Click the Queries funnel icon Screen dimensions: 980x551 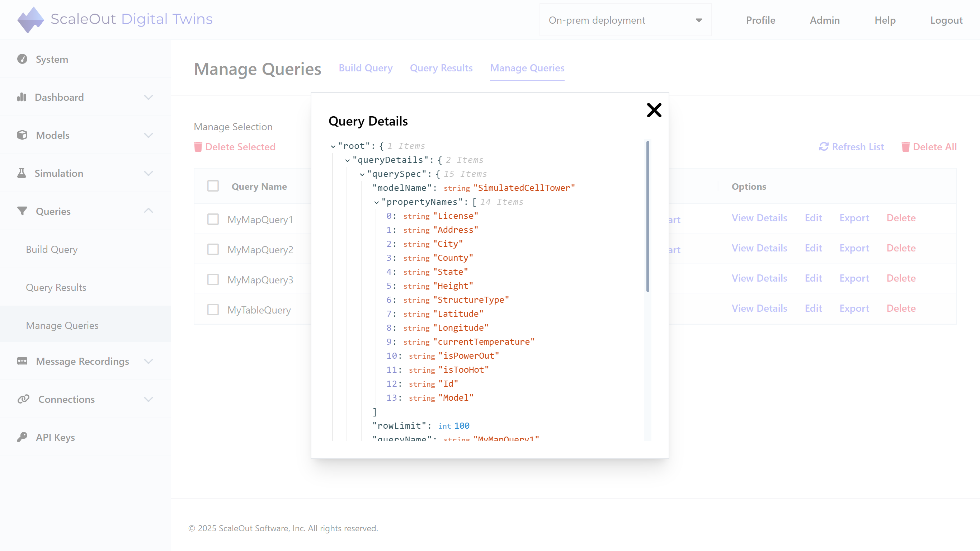tap(22, 211)
